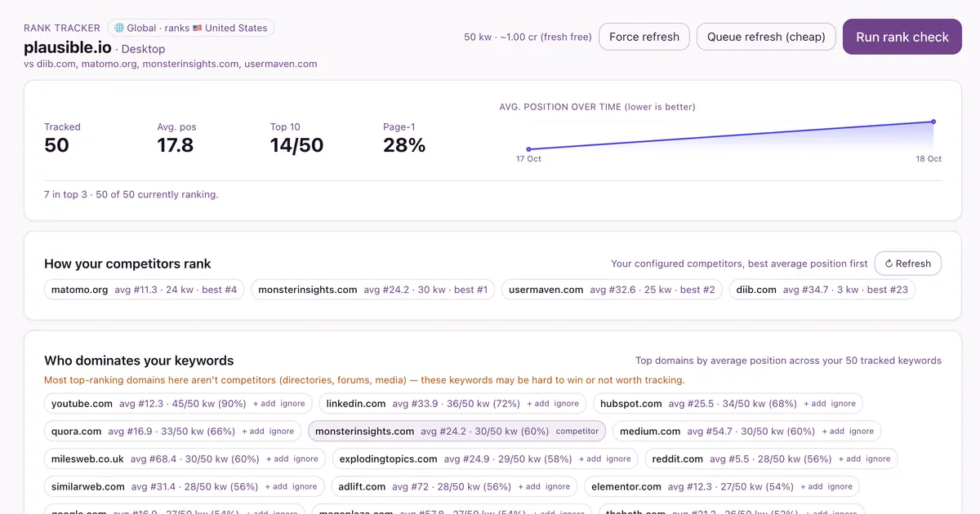Viewport: 980px width, 514px height.
Task: Click the "7 in top 3" summary line
Action: 131,195
